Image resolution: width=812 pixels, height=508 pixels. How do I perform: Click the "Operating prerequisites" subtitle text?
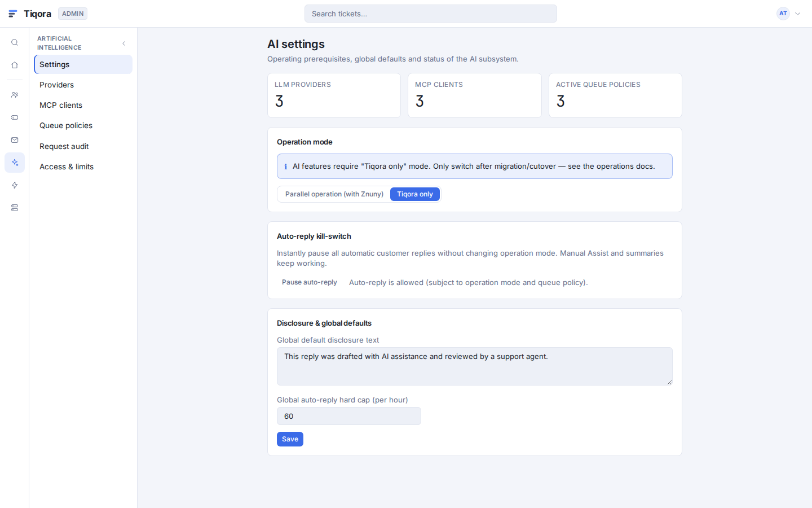click(x=393, y=59)
